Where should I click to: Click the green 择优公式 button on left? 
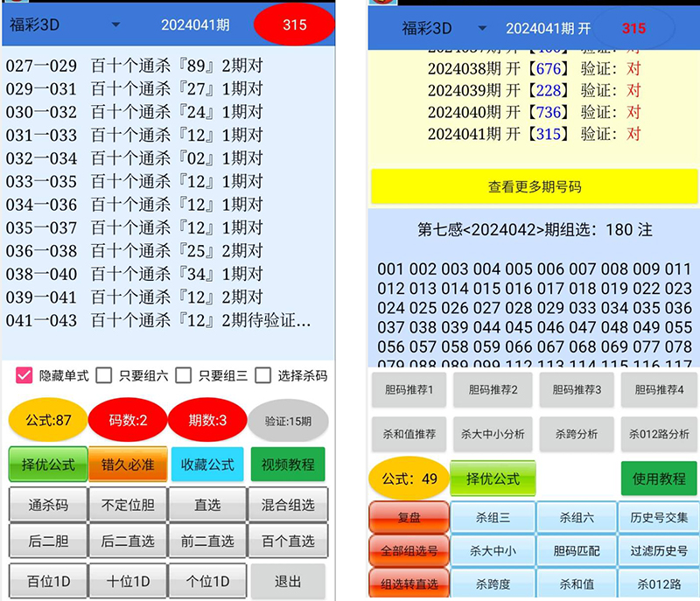tap(48, 465)
